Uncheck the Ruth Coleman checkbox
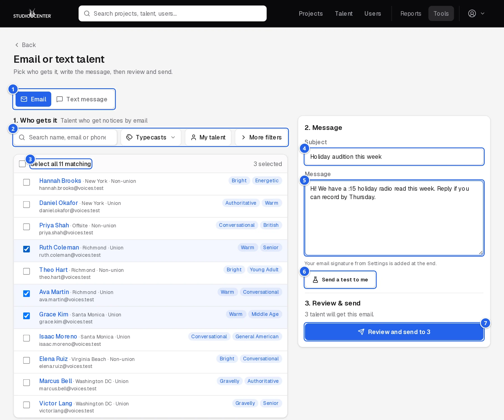Viewport: 504px width, 420px height. pyautogui.click(x=27, y=249)
